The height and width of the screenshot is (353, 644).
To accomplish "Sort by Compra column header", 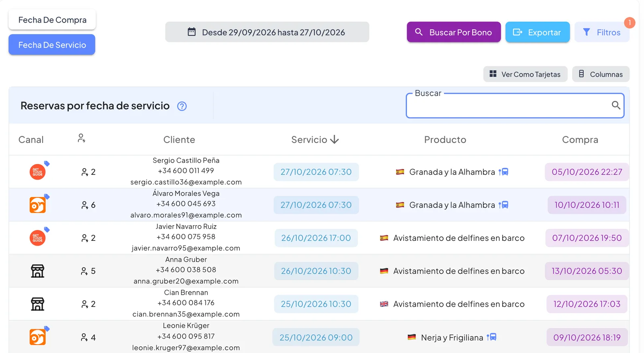I will point(580,140).
